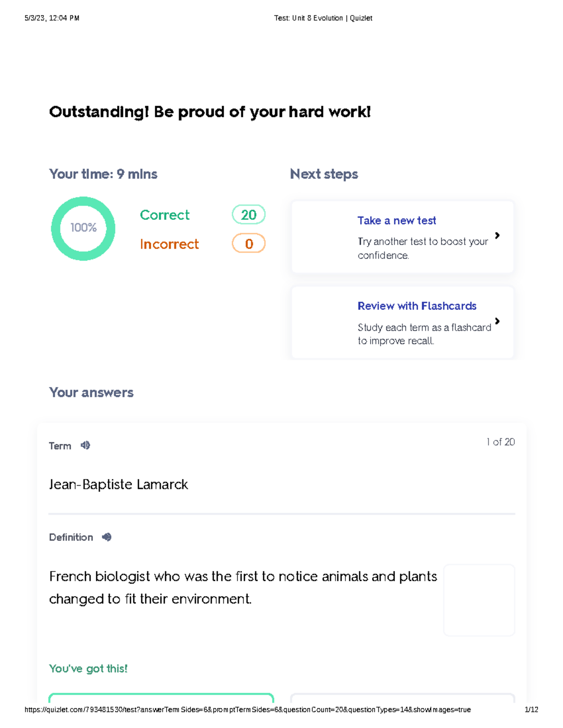Click the page indicator 1/12
563x728 pixels.
click(x=531, y=710)
